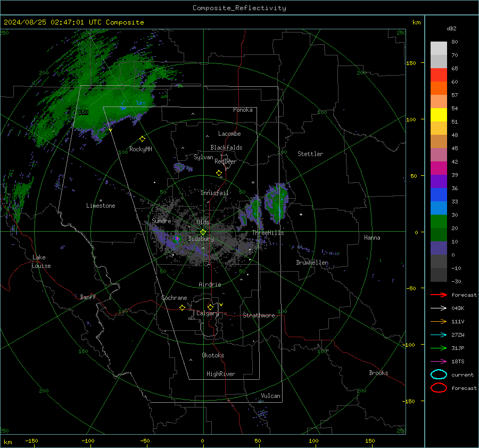
Task: Click the Ponoka label
Action: pyautogui.click(x=243, y=110)
